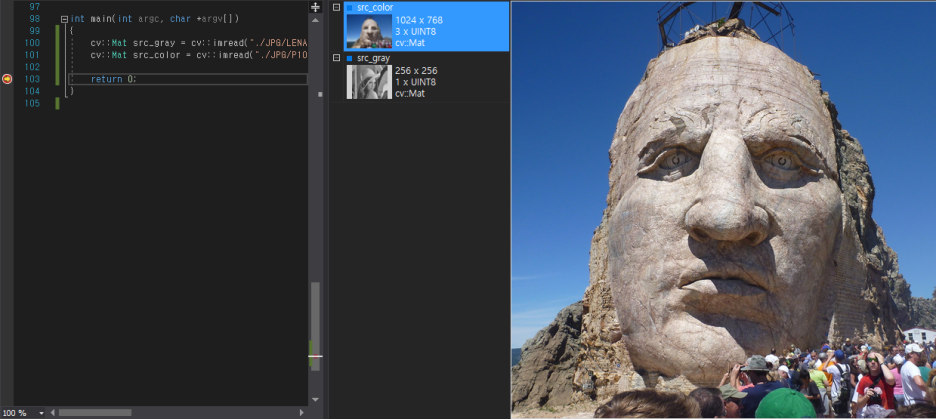Click the cv::Mat type under src_gray

coord(410,94)
